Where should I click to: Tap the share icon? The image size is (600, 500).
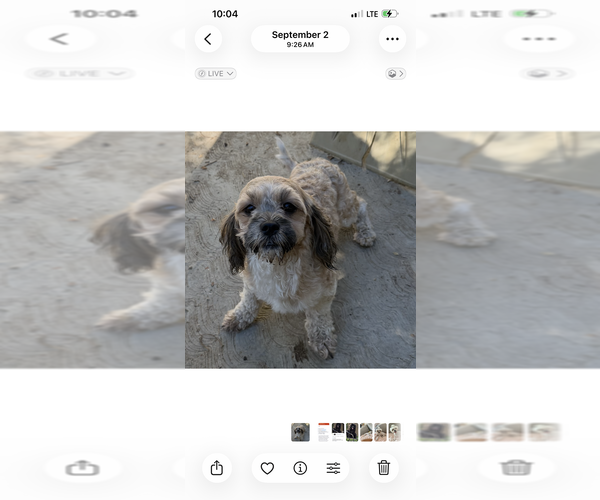217,468
